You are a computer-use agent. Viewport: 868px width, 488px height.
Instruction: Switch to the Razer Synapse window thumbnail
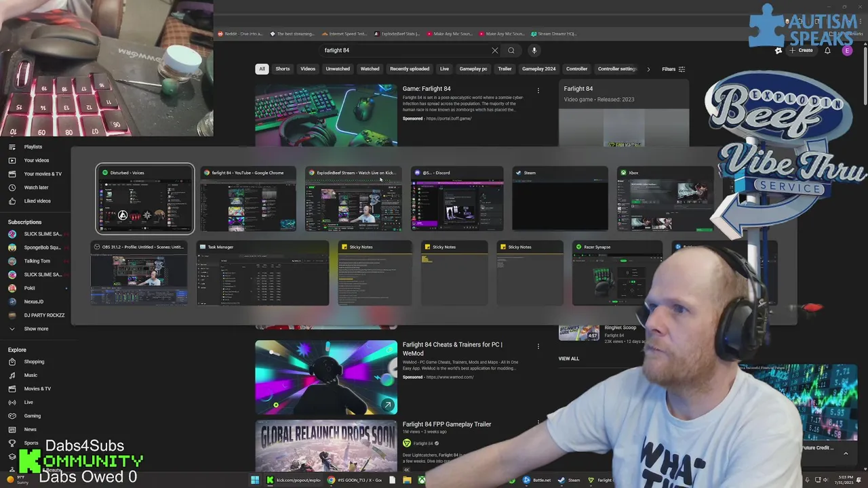(617, 274)
